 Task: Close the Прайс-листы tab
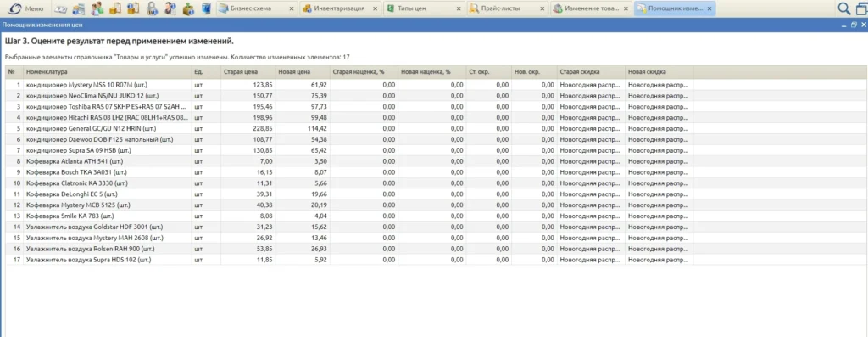(x=541, y=8)
